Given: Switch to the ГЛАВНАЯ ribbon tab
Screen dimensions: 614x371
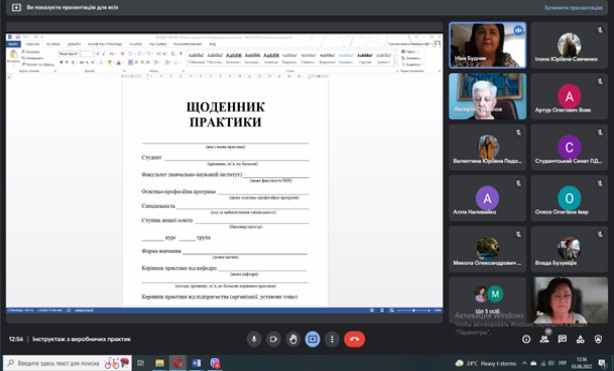Looking at the screenshot, I should 32,44.
